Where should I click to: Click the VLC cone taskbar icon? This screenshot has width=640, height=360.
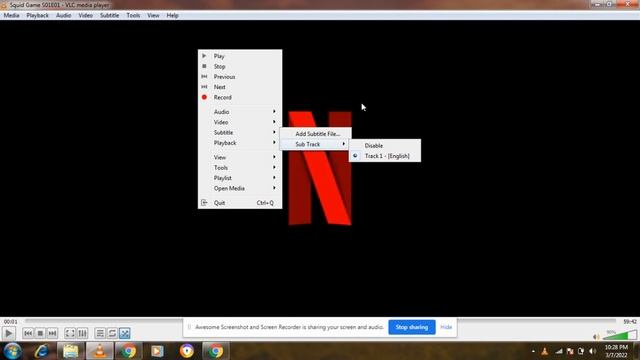99,351
